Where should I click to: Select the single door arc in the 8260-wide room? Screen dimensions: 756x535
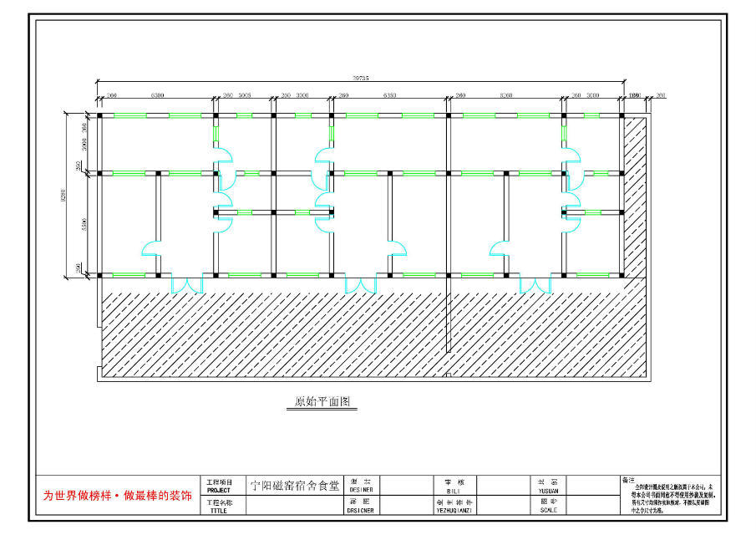[499, 248]
